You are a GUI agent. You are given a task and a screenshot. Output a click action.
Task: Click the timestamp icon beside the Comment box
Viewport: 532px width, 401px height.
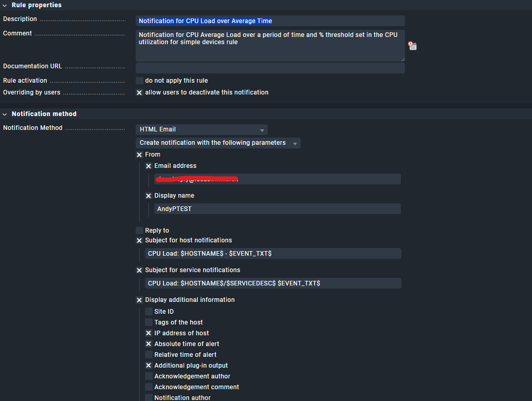[x=412, y=46]
